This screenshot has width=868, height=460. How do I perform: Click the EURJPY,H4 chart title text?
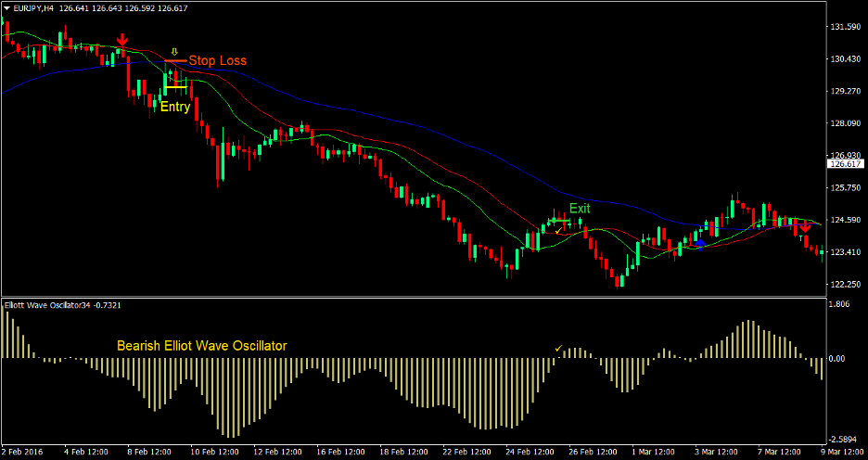click(x=32, y=8)
